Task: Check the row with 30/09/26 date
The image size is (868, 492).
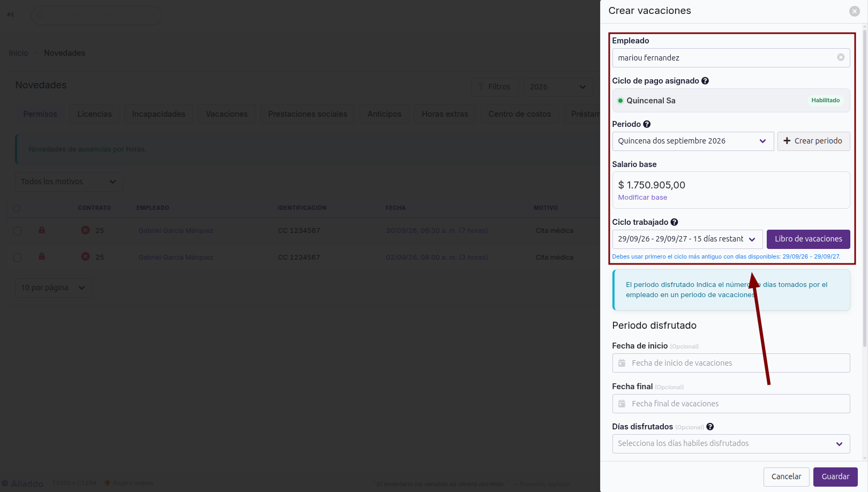Action: (17, 231)
